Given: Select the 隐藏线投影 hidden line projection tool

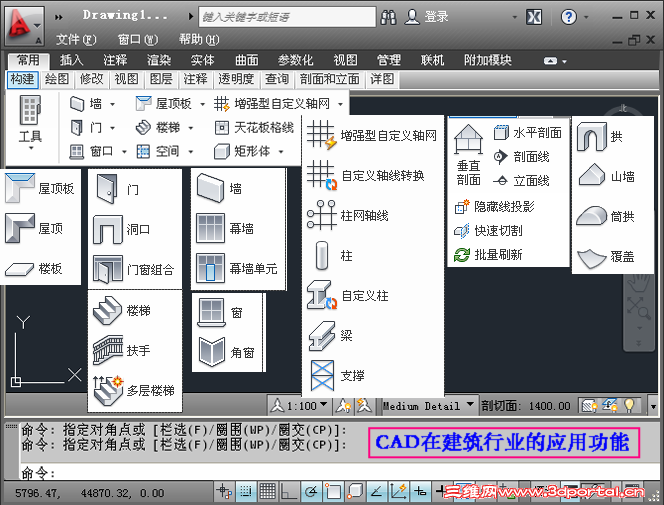Looking at the screenshot, I should click(x=495, y=207).
